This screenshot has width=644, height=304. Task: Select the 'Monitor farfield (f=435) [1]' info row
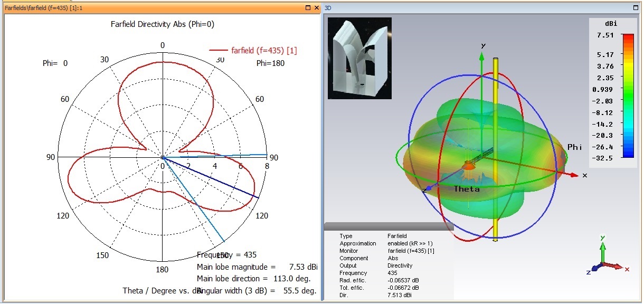386,251
